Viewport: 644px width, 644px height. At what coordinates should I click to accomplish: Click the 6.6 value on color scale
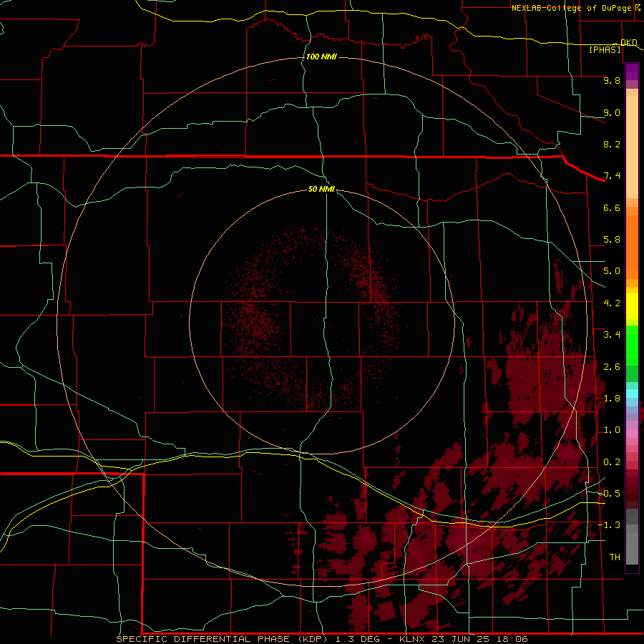[x=612, y=208]
